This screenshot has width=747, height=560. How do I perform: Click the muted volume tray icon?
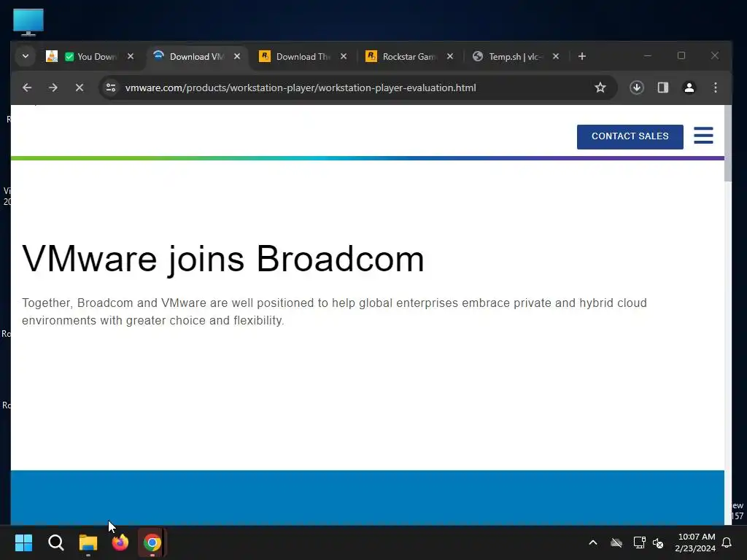(x=659, y=542)
